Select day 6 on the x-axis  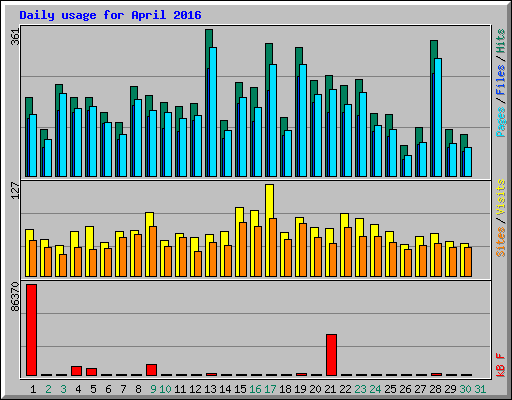coord(108,389)
